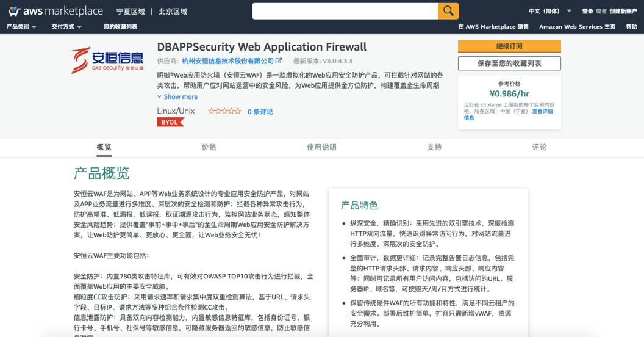The width and height of the screenshot is (644, 337).
Task: Click the 查看详细信息 pricing link
Action: pyautogui.click(x=541, y=112)
